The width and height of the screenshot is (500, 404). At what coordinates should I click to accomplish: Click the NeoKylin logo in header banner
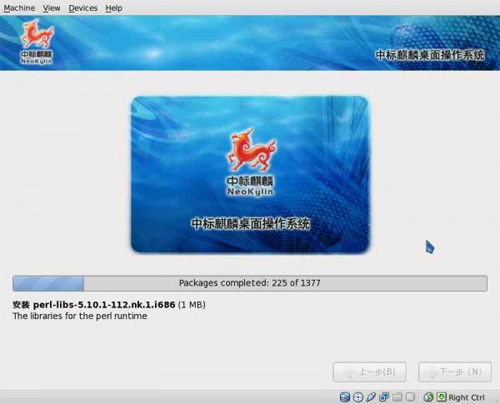click(x=37, y=42)
